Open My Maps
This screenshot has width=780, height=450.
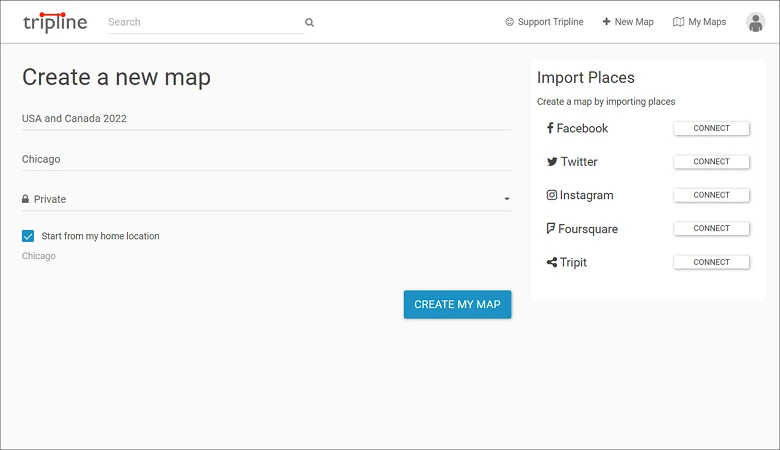pos(699,22)
